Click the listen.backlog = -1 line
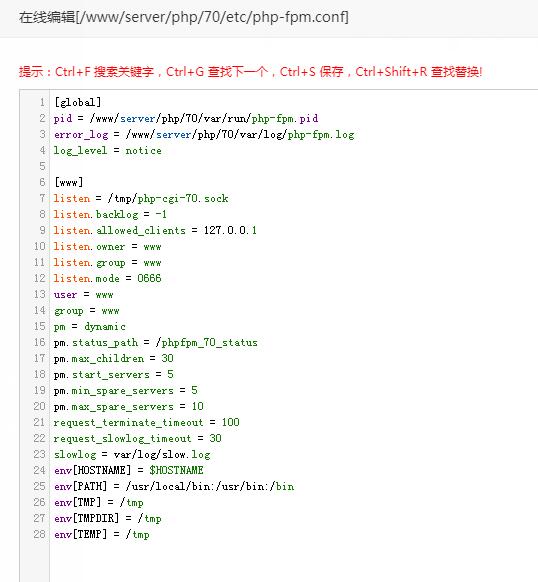The height and width of the screenshot is (582, 538). (110, 214)
